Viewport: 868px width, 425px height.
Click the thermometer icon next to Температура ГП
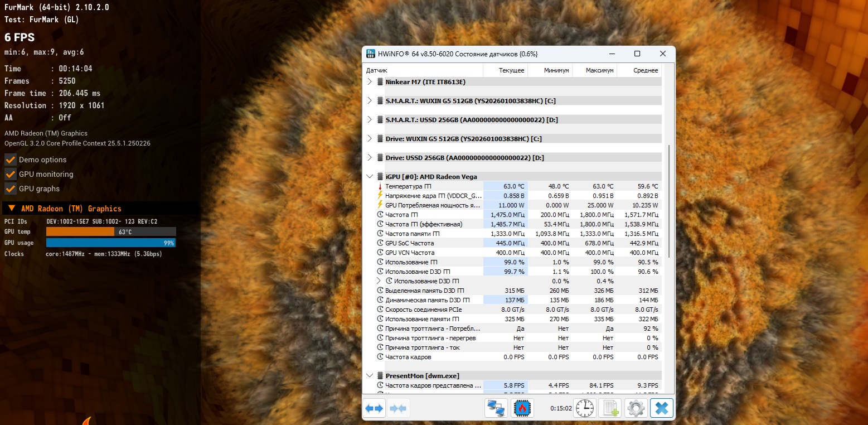(x=381, y=186)
